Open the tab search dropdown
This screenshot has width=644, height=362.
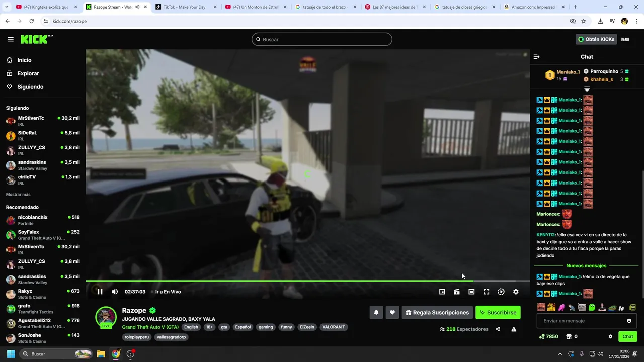click(6, 7)
